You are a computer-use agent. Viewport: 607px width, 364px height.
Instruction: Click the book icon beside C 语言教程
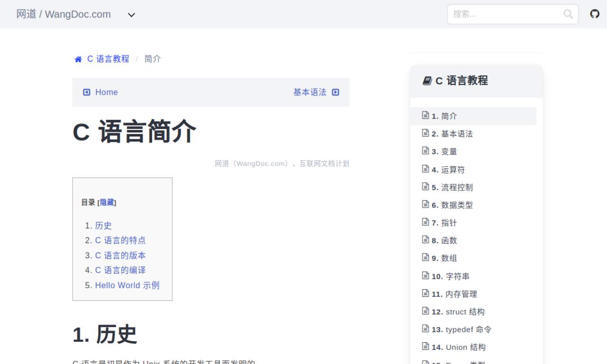click(427, 81)
